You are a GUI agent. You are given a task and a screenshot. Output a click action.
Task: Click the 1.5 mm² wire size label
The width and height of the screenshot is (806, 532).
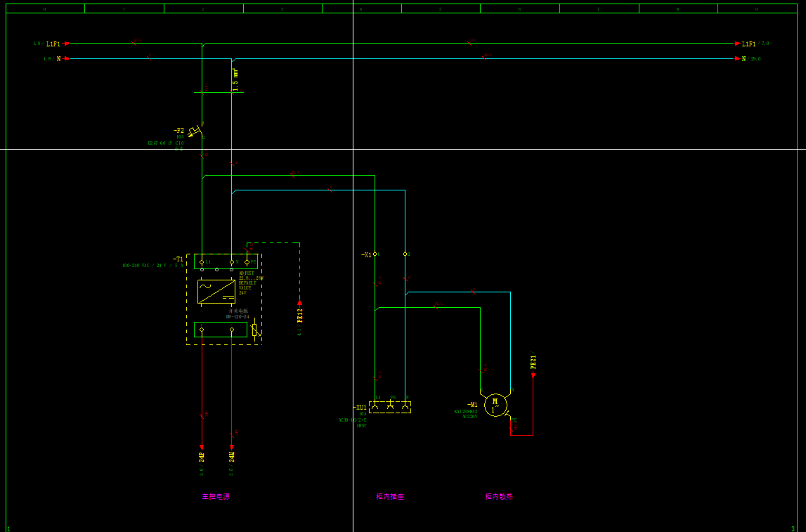tap(236, 79)
